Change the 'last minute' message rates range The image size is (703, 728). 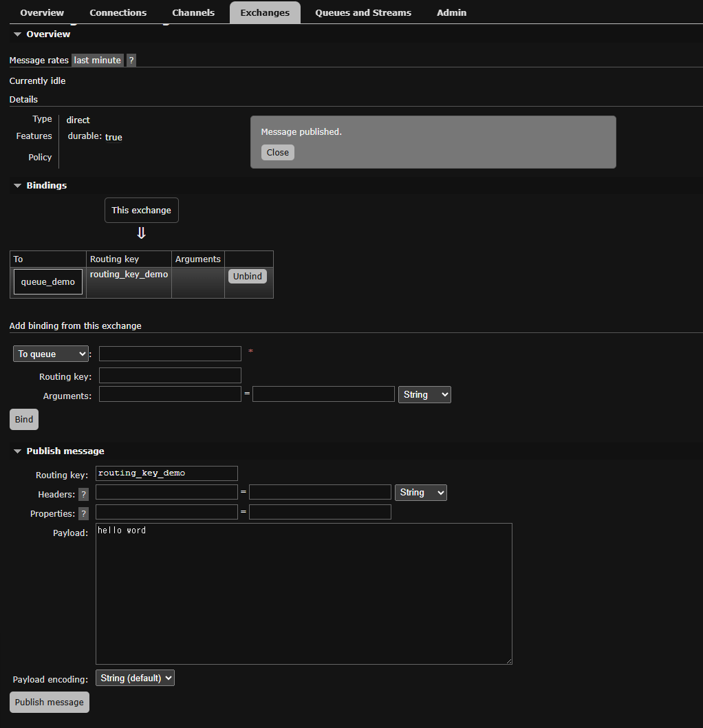(98, 61)
